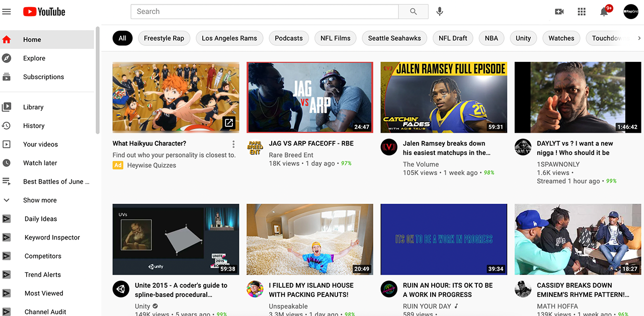The height and width of the screenshot is (316, 644).
Task: Click the search magnifier button
Action: [414, 12]
